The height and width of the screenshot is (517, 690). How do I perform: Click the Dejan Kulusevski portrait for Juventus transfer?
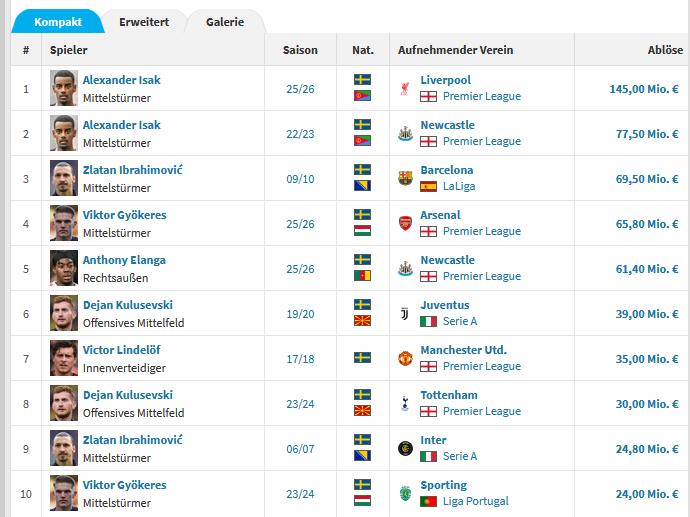(64, 313)
